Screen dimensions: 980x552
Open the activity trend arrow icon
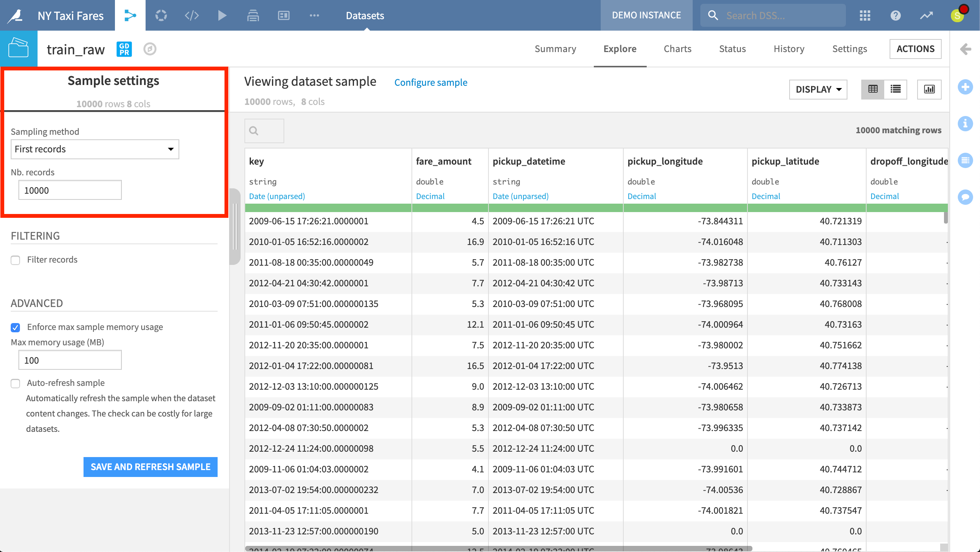926,15
